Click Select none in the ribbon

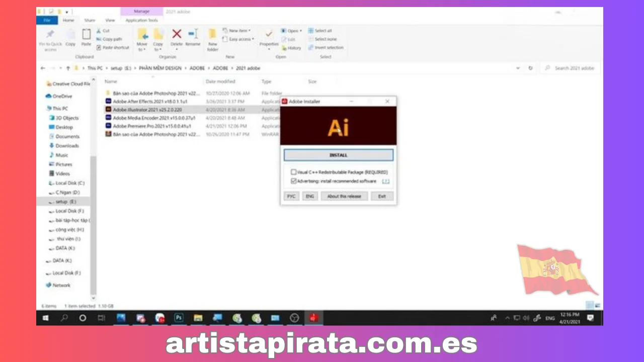[x=323, y=39]
